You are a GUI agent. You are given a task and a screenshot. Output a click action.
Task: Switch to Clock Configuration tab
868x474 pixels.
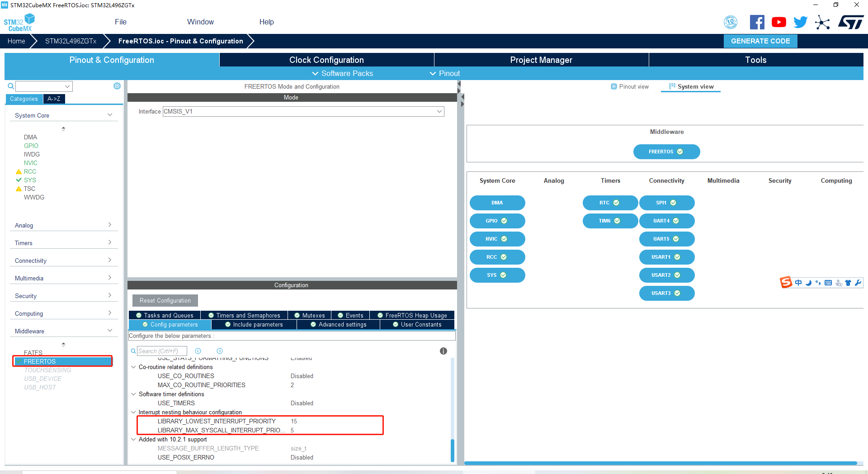pos(326,60)
